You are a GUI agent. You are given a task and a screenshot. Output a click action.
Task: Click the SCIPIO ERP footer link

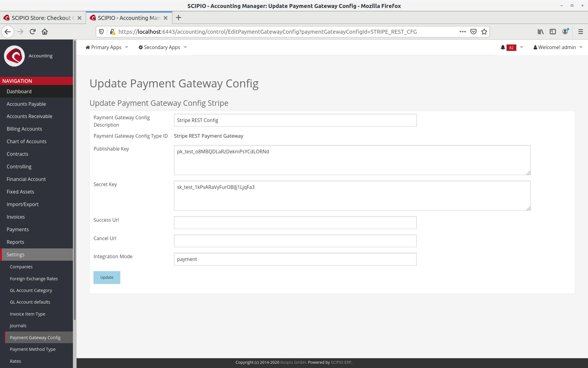(341, 362)
